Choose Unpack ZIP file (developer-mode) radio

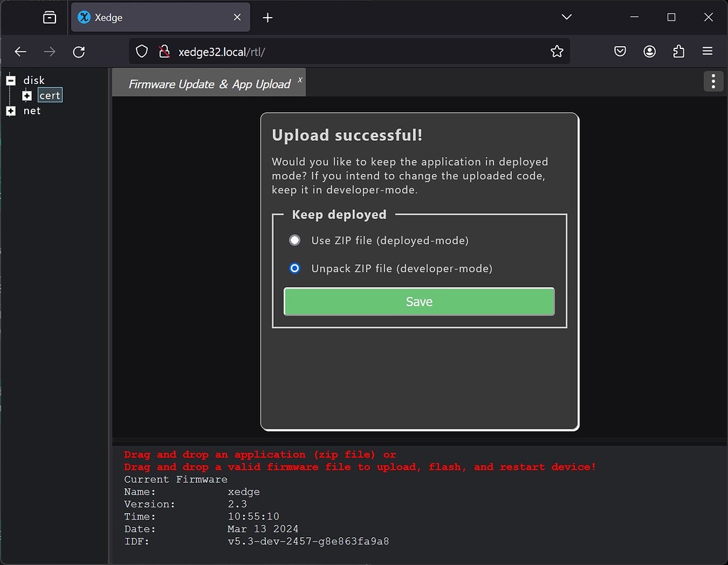294,269
